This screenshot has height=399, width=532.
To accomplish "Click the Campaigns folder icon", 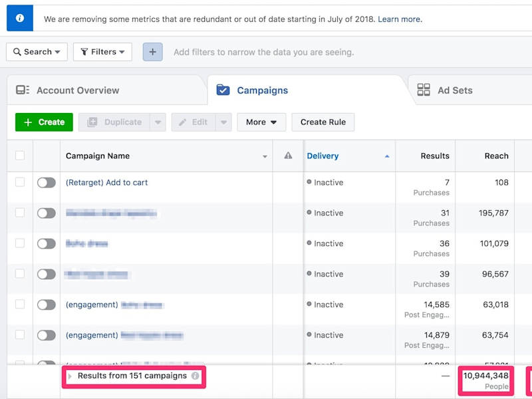I will pyautogui.click(x=223, y=90).
